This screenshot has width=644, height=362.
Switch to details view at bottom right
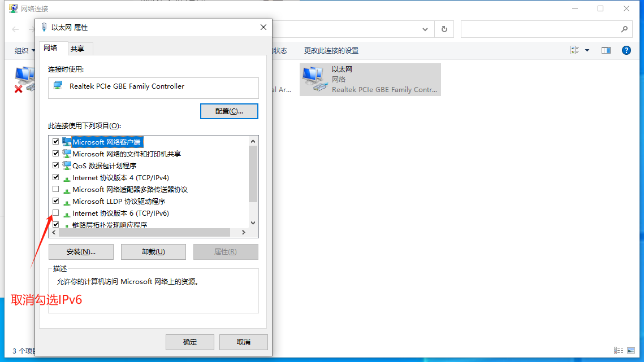[618, 350]
